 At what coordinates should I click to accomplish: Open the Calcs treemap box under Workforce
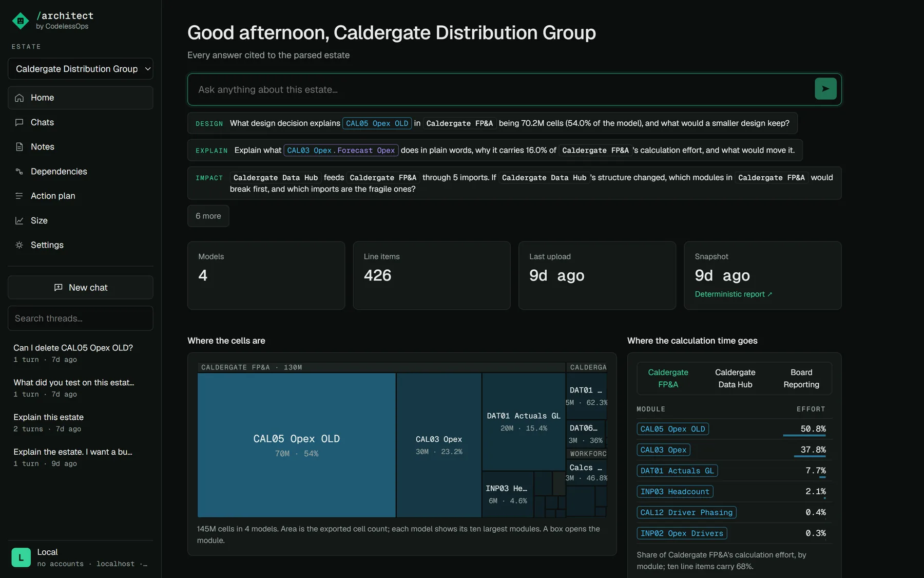point(586,472)
